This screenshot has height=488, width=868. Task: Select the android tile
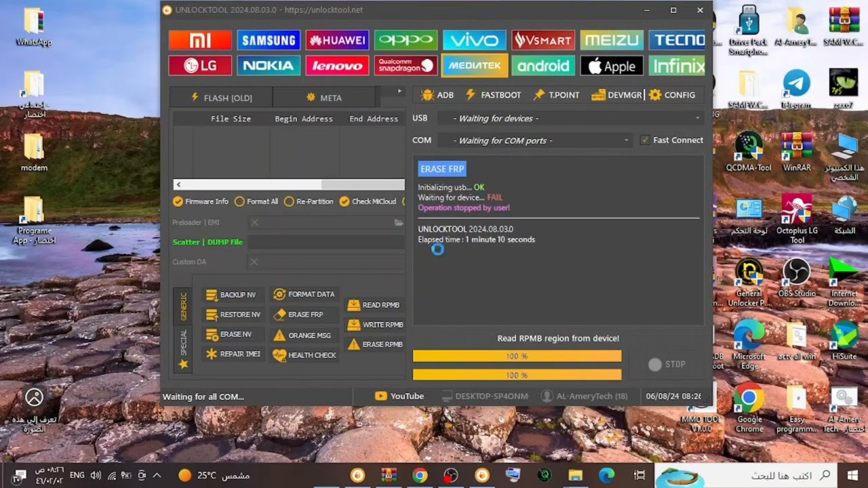pyautogui.click(x=543, y=66)
